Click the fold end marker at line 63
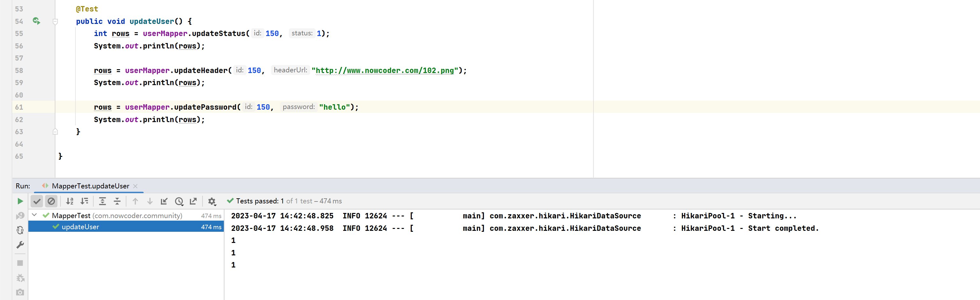The width and height of the screenshot is (980, 300). point(55,132)
